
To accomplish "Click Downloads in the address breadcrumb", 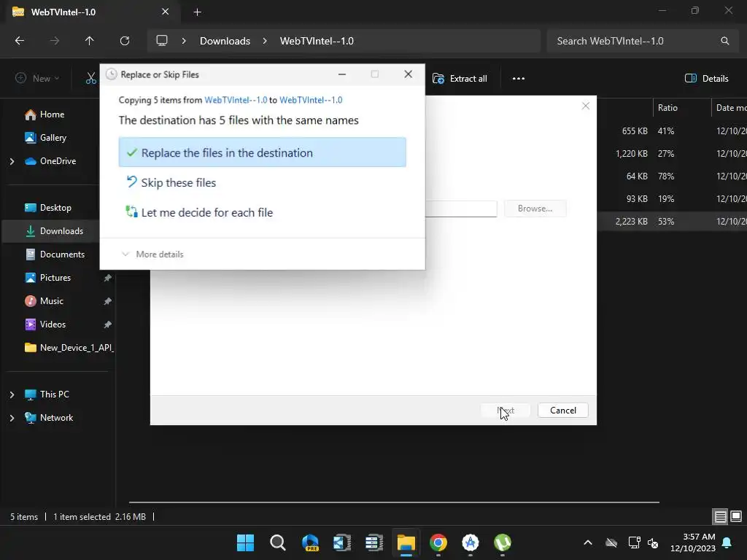I will 225,41.
